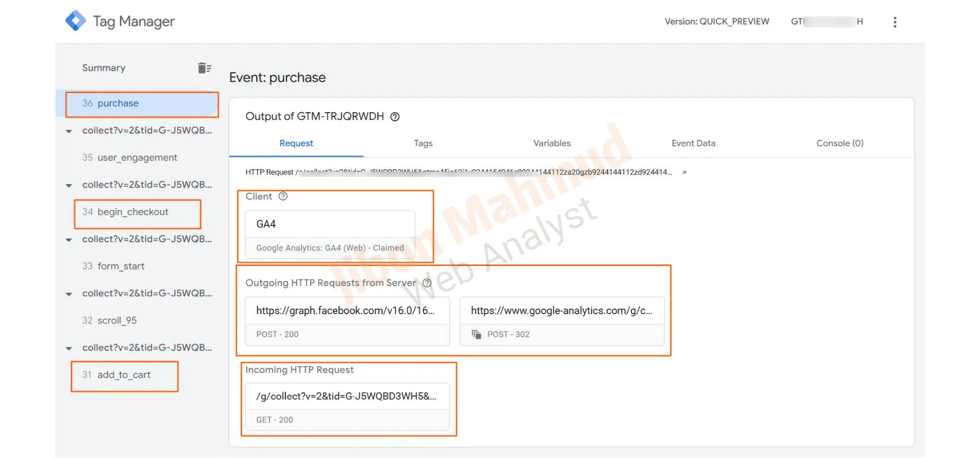Viewport: 980px width, 458px height.
Task: Select the 34 begin_checkout event
Action: coord(132,212)
